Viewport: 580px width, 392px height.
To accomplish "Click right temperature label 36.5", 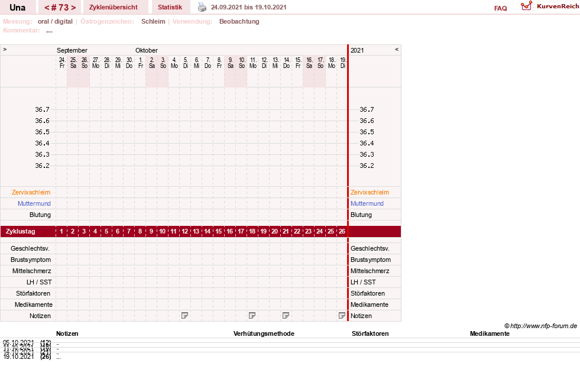I will pyautogui.click(x=367, y=132).
